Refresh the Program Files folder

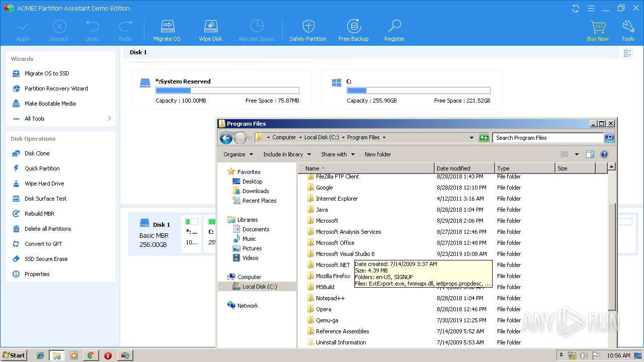click(484, 138)
